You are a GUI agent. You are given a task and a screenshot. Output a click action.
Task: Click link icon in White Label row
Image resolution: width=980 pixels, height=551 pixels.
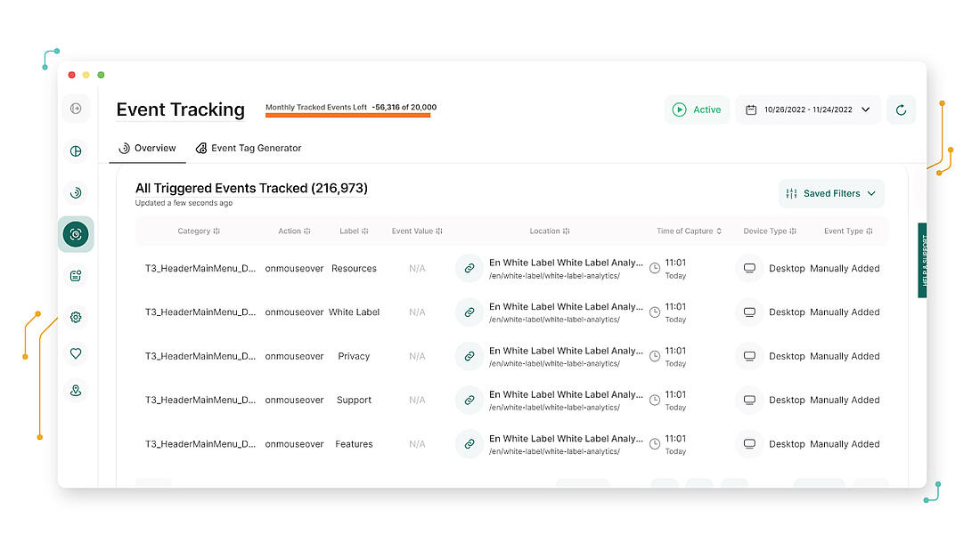click(469, 312)
